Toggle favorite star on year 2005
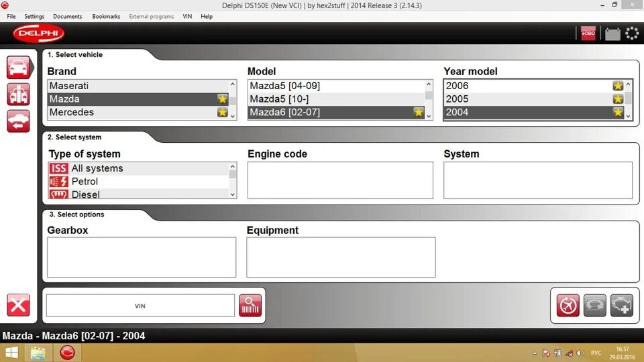The image size is (644, 362). [618, 99]
